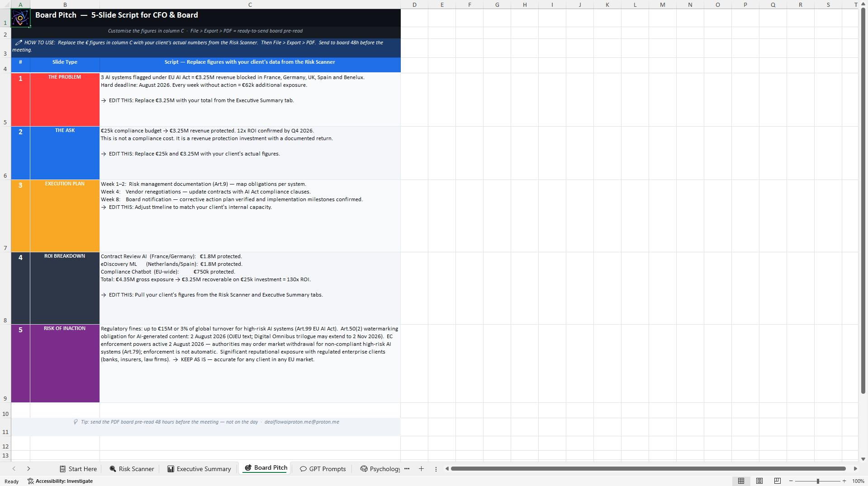Add a new sheet with plus button

[421, 469]
